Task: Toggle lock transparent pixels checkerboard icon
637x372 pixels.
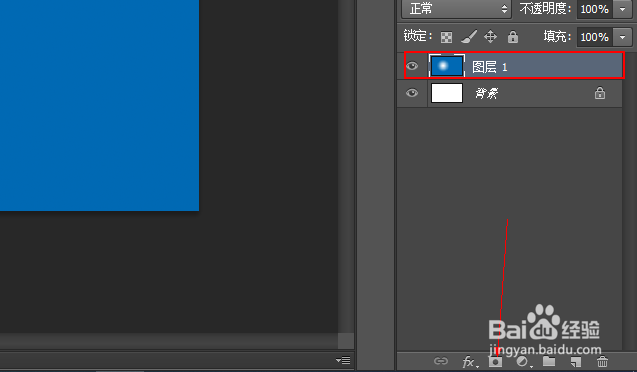Action: pos(446,37)
